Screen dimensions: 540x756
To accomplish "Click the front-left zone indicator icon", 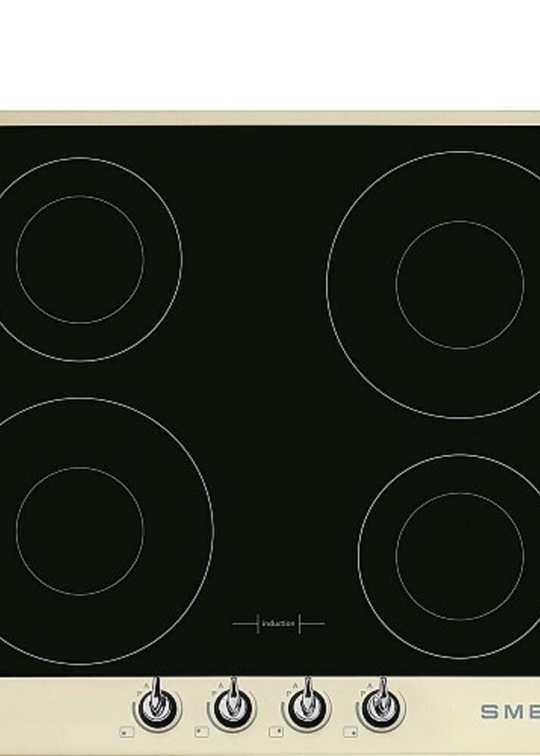I will 127,732.
